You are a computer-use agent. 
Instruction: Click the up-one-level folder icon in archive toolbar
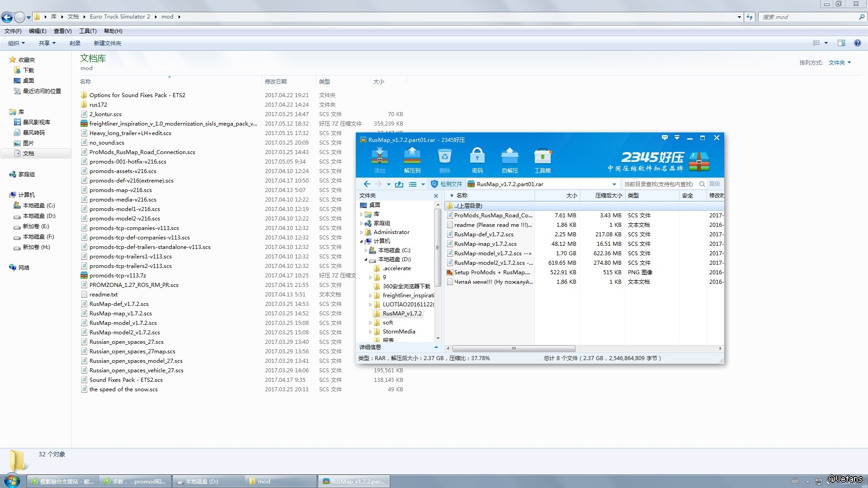(399, 184)
